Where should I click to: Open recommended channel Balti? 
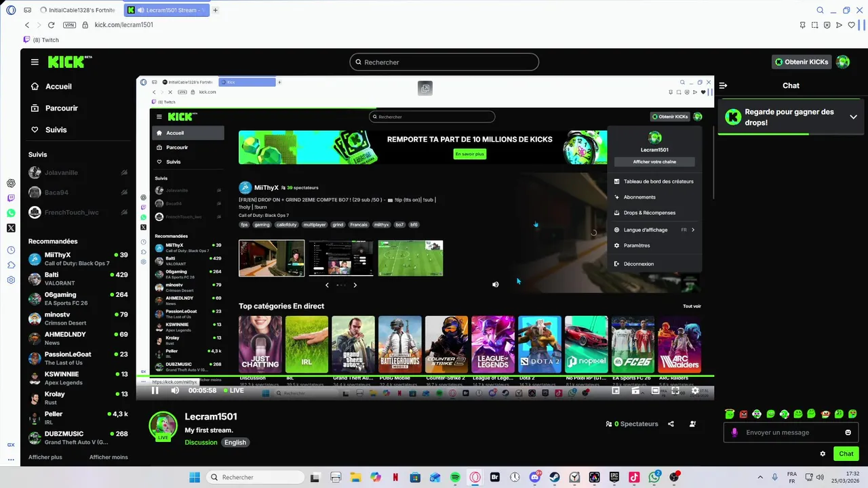[78, 279]
